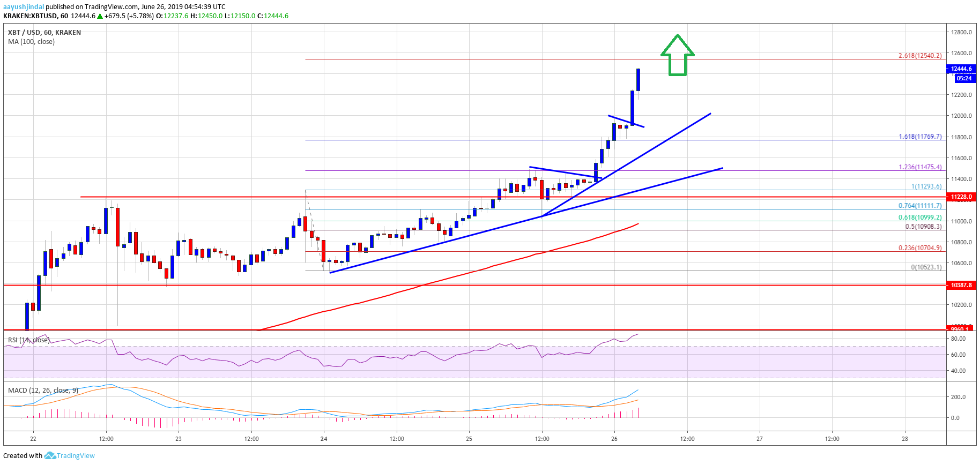
Task: Open the TradingView link at bottom left
Action: (76, 456)
